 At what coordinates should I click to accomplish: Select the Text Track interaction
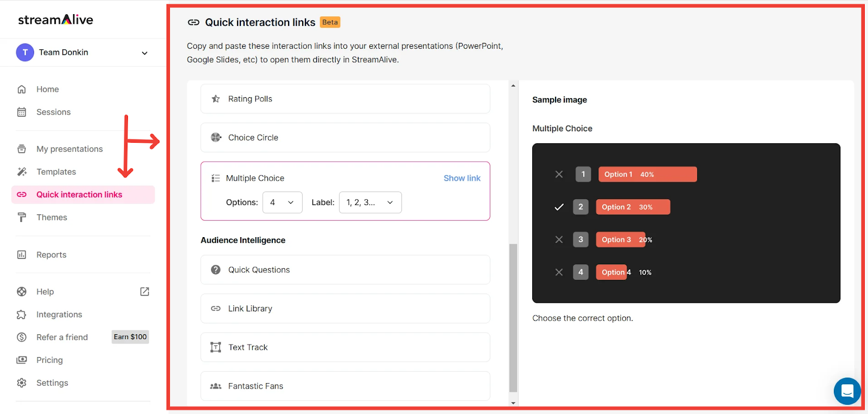pyautogui.click(x=345, y=347)
